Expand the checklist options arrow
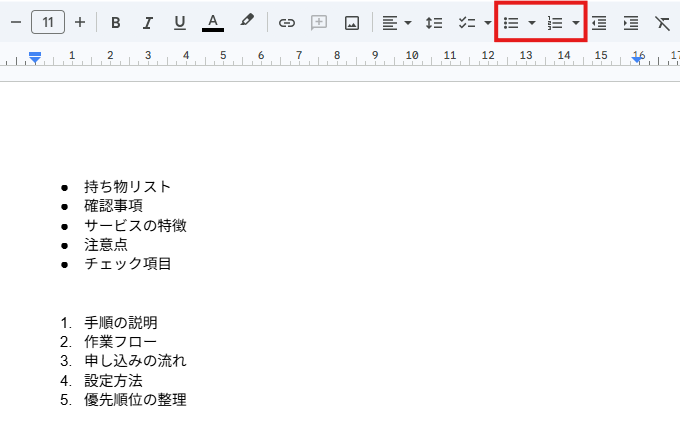Viewport: 680px width, 427px height. point(487,23)
